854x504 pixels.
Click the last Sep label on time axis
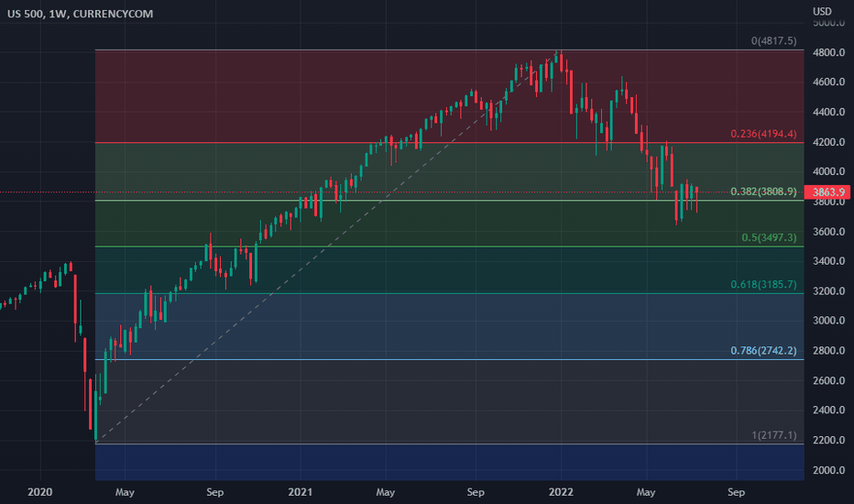736,492
